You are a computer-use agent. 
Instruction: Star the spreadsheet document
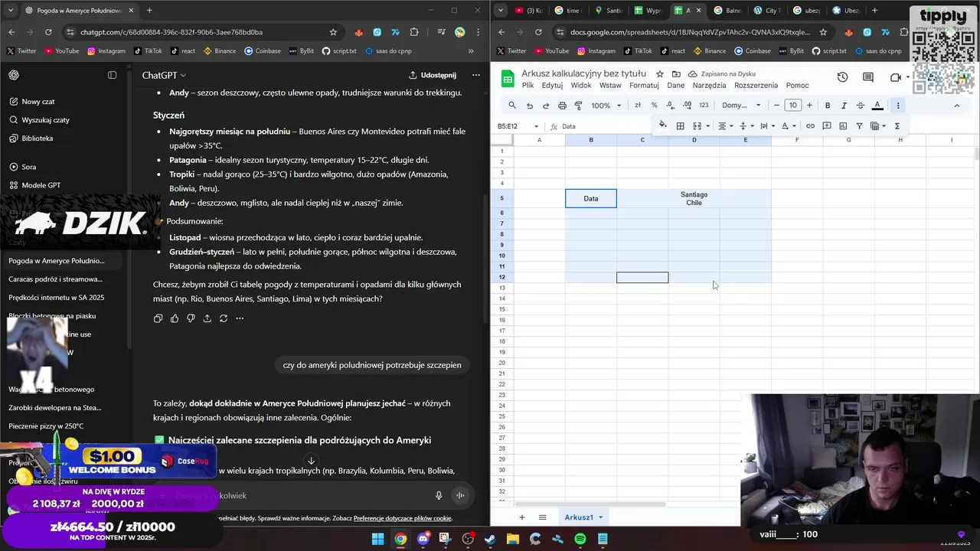coord(660,74)
